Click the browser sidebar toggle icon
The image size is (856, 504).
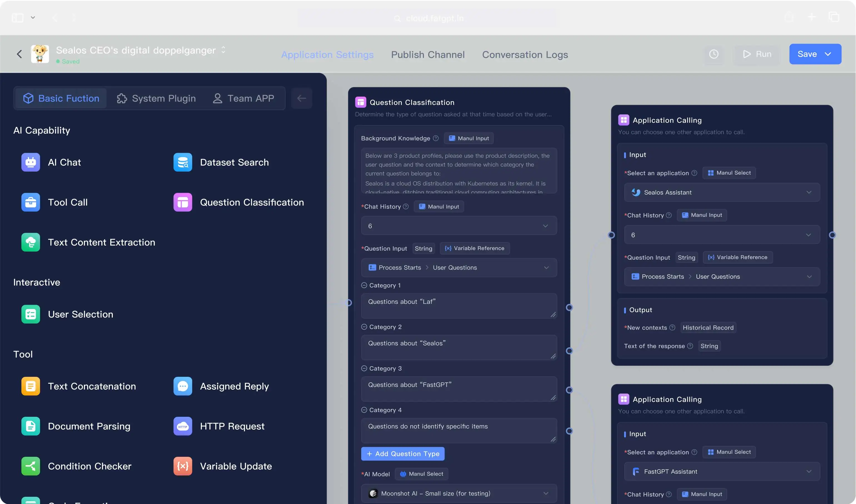18,18
